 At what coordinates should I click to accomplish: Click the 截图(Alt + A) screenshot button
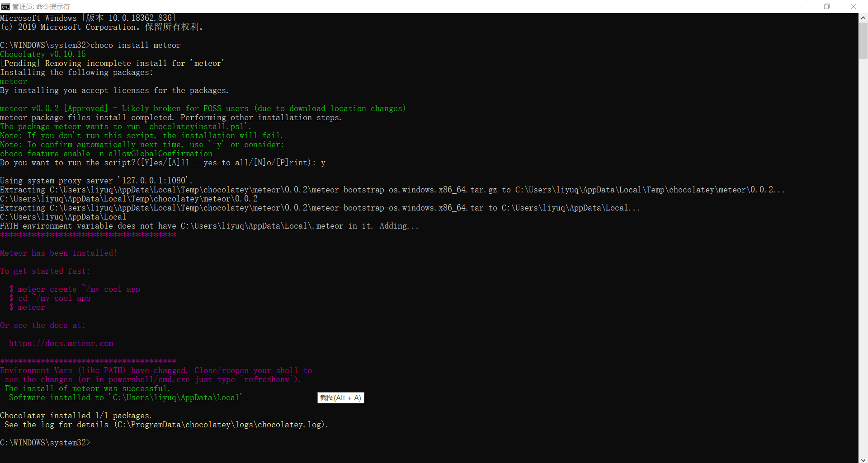340,398
